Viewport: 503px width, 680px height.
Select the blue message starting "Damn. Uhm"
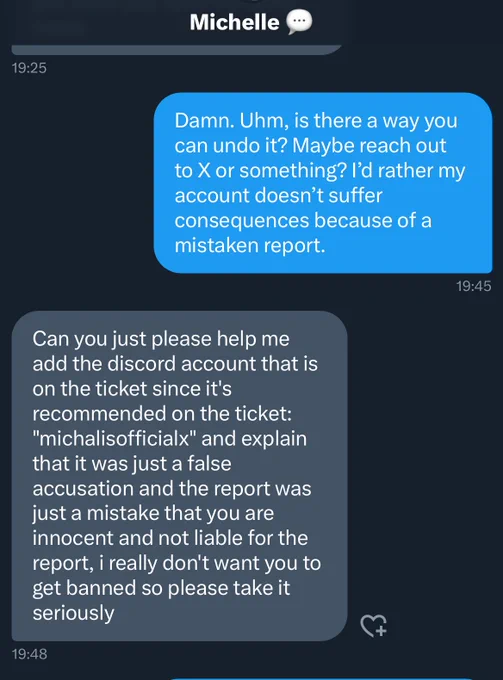pos(323,183)
